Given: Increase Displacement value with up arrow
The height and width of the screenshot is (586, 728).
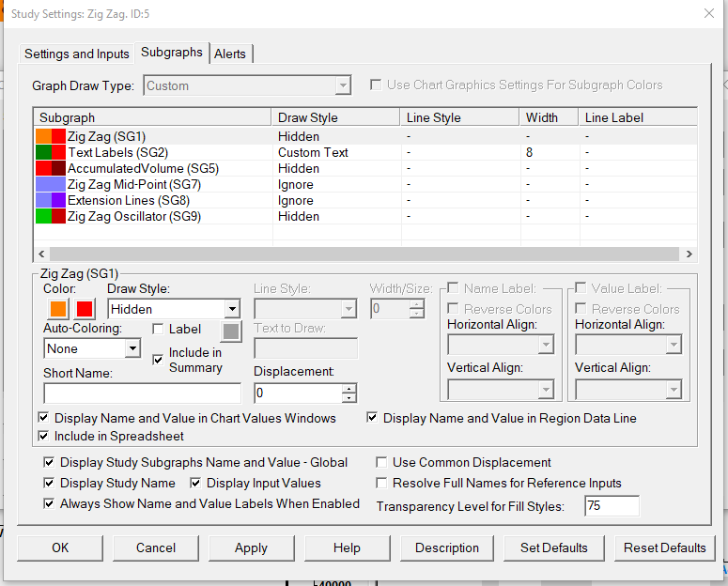Looking at the screenshot, I should [349, 389].
